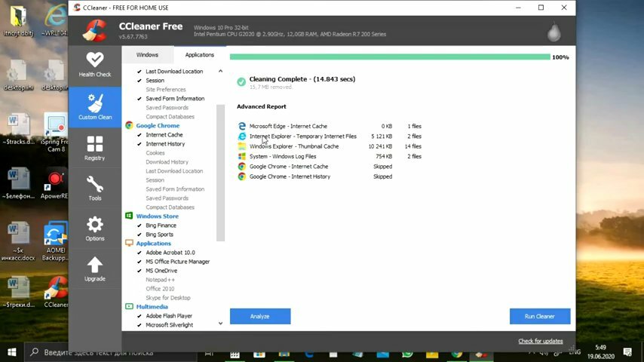Open the taskbar clock showing 5:49
This screenshot has width=644, height=362.
600,351
